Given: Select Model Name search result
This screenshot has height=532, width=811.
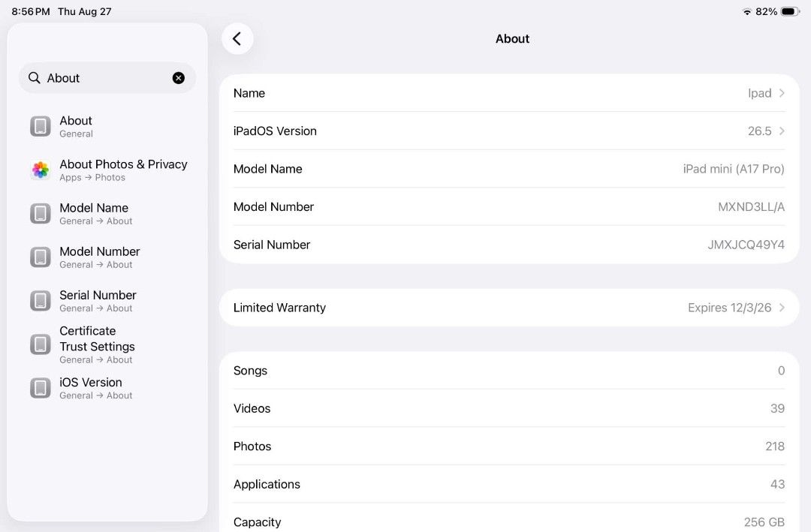Looking at the screenshot, I should [107, 214].
